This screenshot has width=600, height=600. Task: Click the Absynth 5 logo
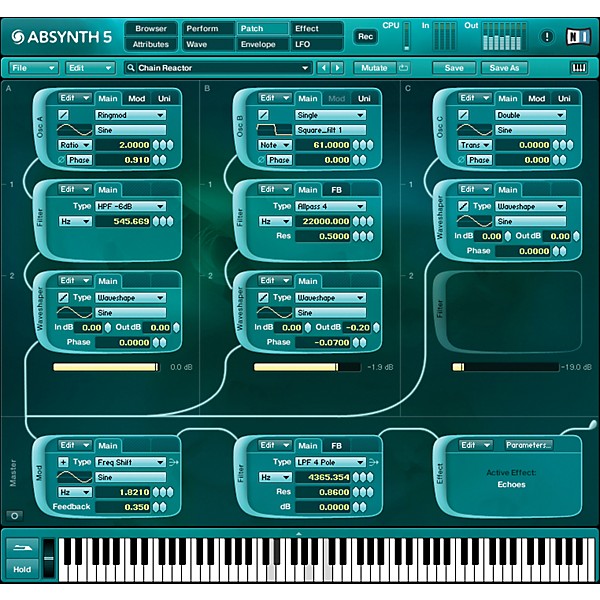[62, 37]
